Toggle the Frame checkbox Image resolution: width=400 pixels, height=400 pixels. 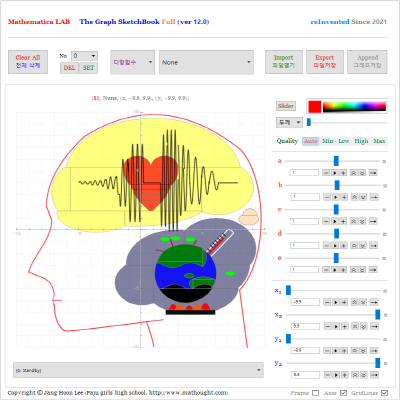pyautogui.click(x=315, y=393)
